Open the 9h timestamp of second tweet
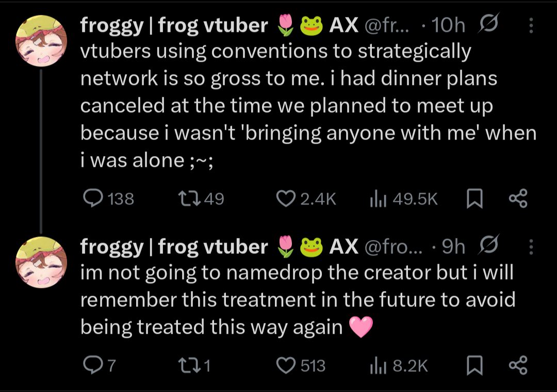This screenshot has height=392, width=557. (453, 247)
